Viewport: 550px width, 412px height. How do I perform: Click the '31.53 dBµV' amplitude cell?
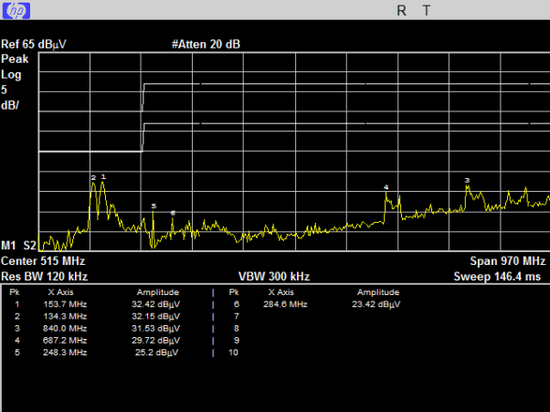coord(156,329)
